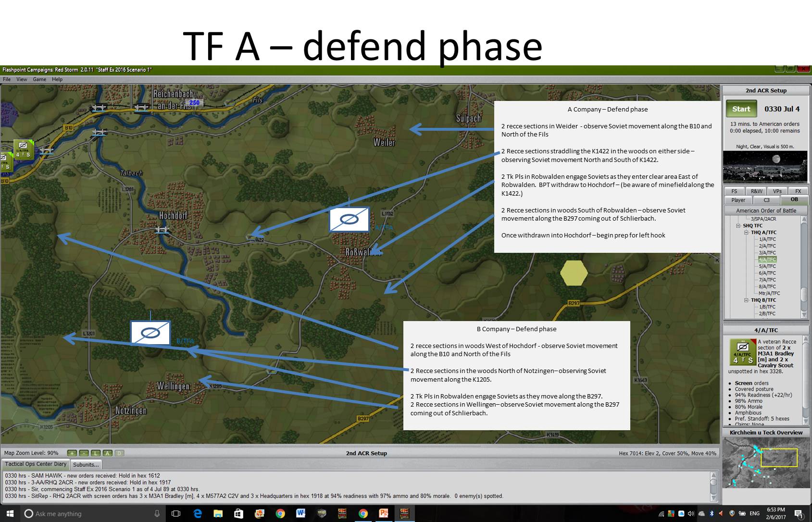This screenshot has width=812, height=522.
Task: Select 3/SPA/2ACR in the order of battle
Action: pyautogui.click(x=763, y=219)
